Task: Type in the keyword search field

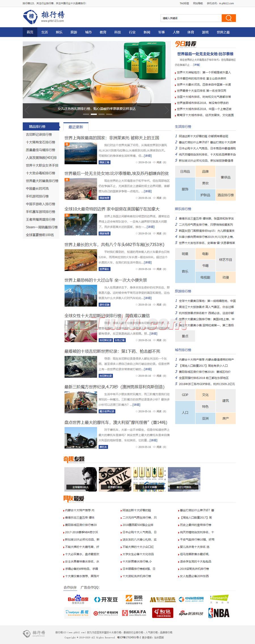Action: 191,18
